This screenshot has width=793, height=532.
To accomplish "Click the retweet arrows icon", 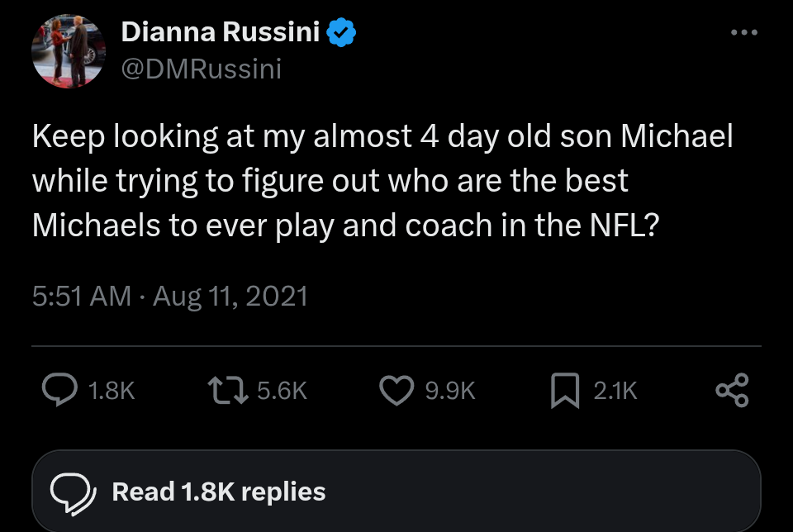I will pos(230,390).
